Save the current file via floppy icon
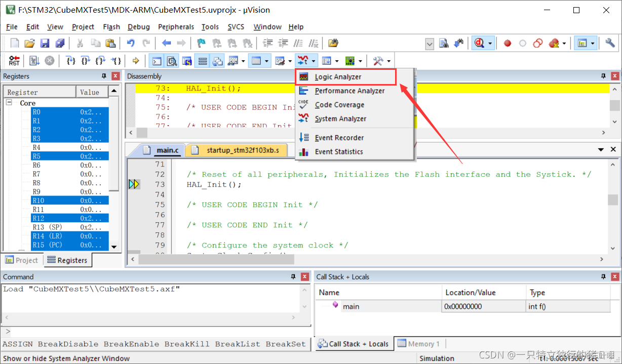This screenshot has height=364, width=622. tap(45, 43)
